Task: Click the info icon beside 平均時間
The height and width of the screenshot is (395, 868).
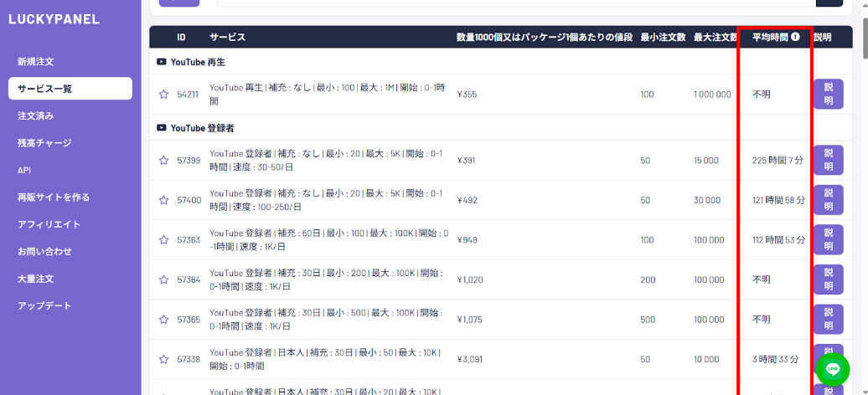Action: coord(795,37)
